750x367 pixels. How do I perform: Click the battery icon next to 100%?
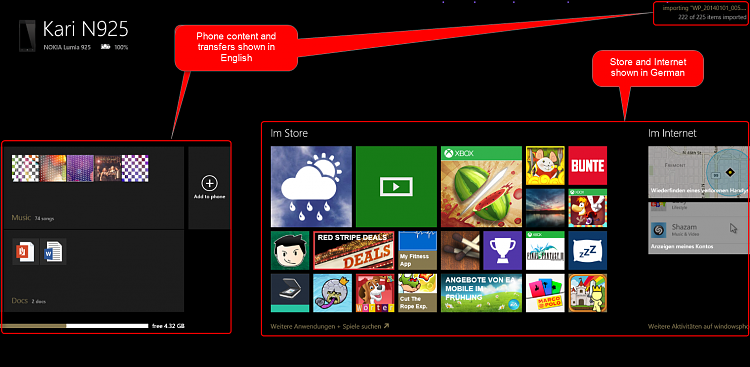(x=105, y=47)
